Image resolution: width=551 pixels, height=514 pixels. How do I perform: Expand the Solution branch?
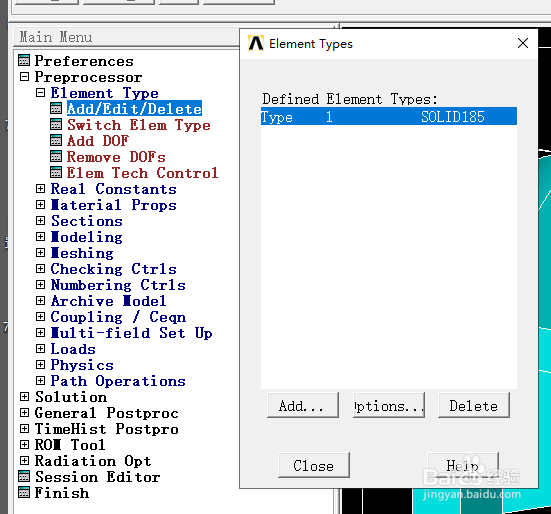click(24, 397)
